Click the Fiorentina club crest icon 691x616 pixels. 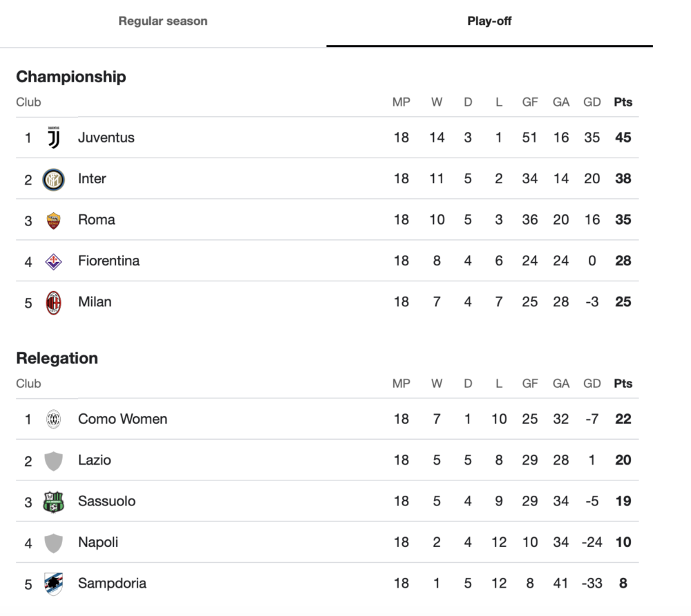[53, 261]
